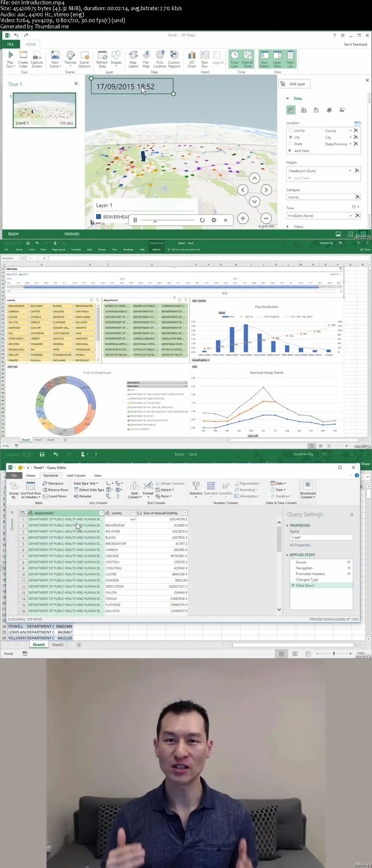
Task: Click the Capture Screen icon
Action: tap(37, 59)
